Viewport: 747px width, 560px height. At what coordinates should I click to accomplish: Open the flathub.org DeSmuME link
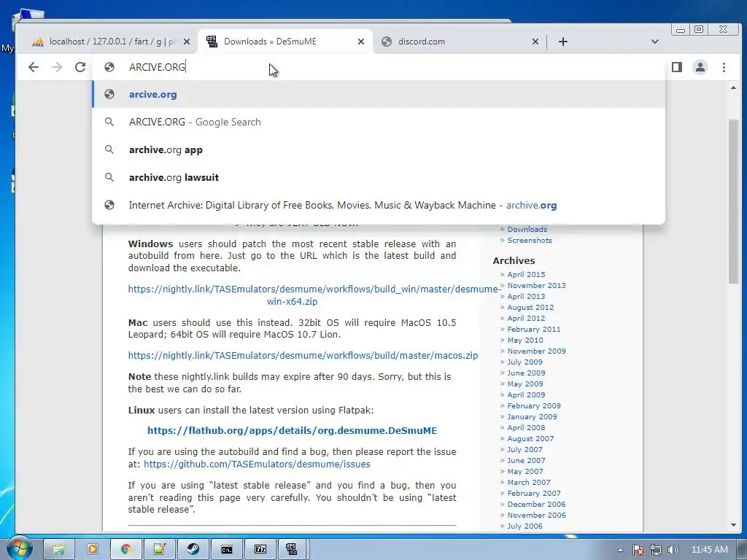tap(292, 430)
